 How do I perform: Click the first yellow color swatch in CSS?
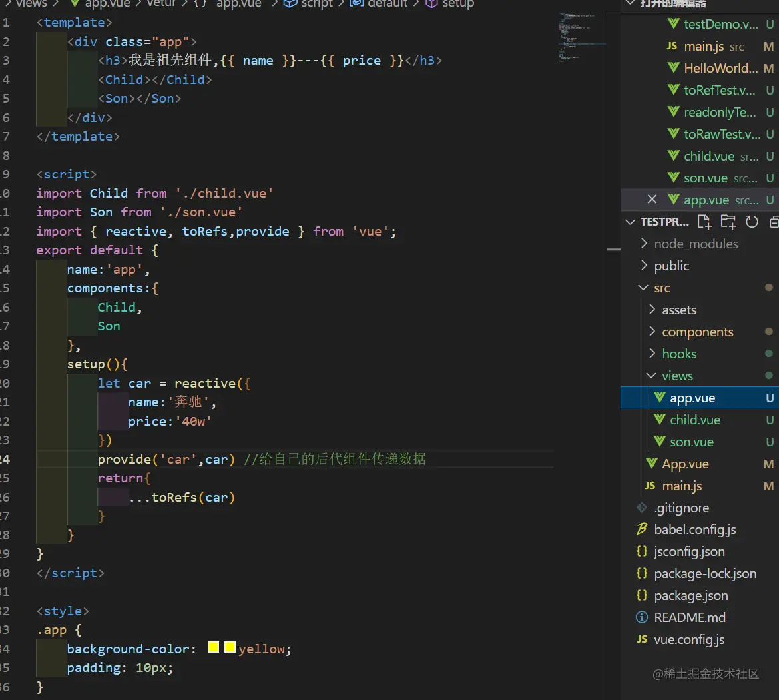tap(213, 647)
